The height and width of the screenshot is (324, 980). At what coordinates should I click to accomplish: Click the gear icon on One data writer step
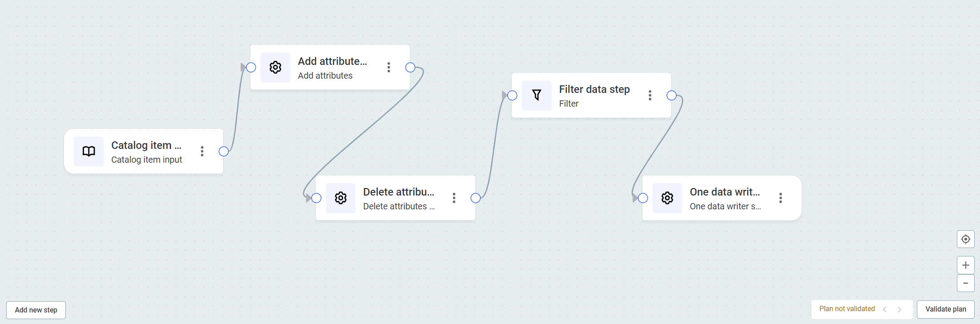click(667, 198)
